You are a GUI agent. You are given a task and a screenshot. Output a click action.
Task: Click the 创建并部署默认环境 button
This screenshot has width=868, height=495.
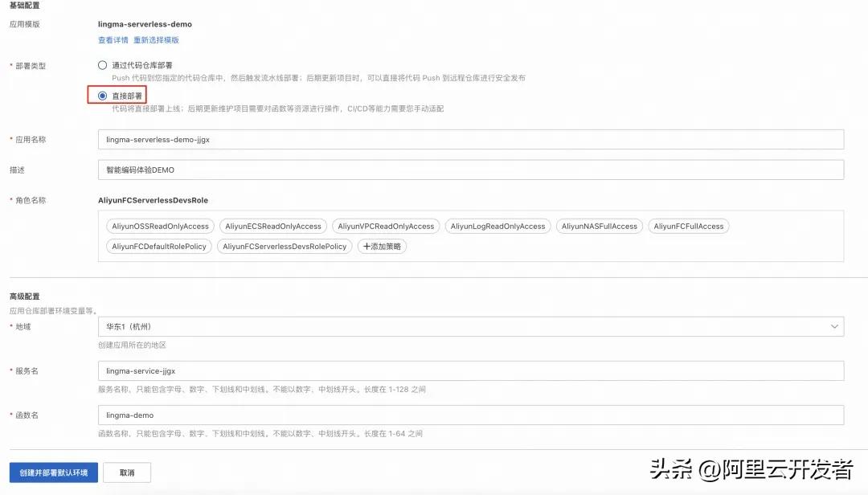coord(52,472)
